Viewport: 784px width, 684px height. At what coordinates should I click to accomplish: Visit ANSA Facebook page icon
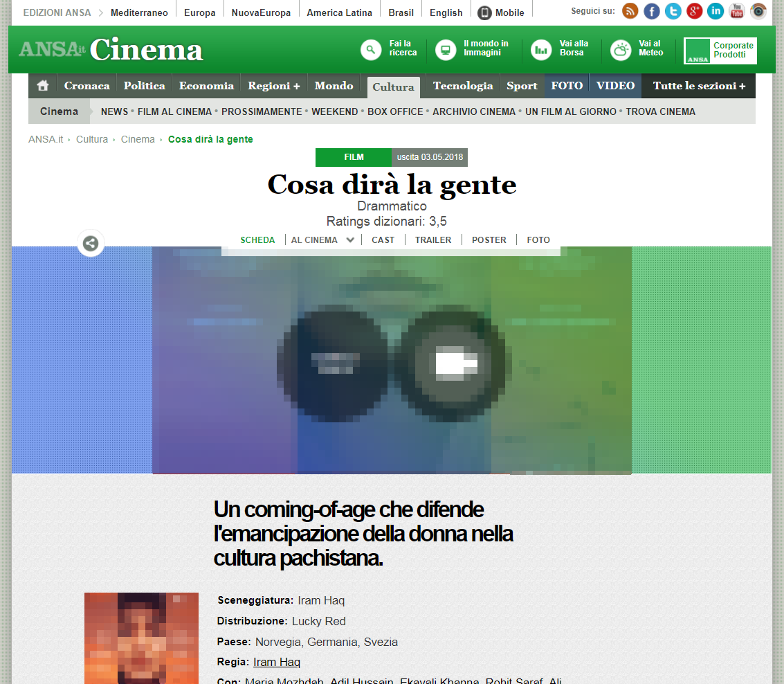tap(652, 11)
